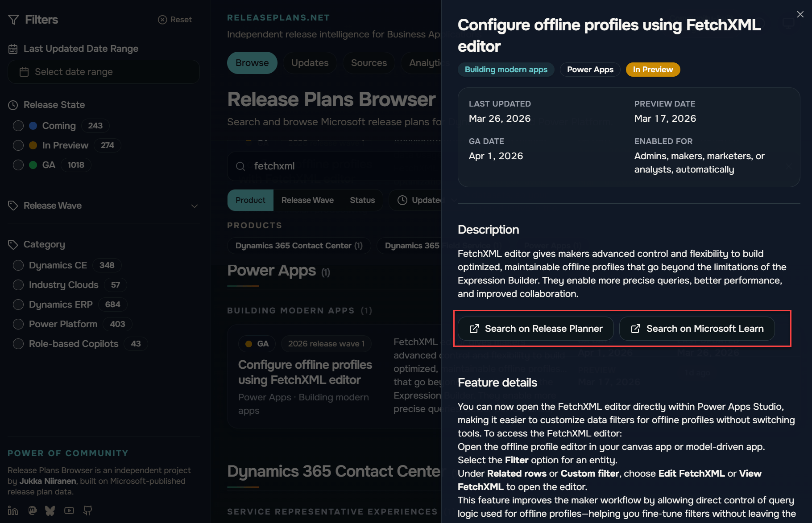The height and width of the screenshot is (523, 812).
Task: Filter by the Power Platform category
Action: pos(18,324)
